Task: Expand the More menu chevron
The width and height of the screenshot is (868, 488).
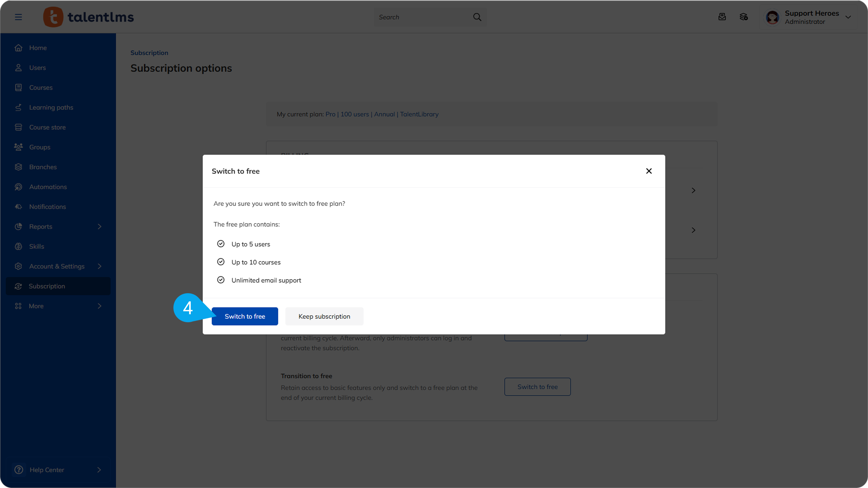Action: click(100, 306)
